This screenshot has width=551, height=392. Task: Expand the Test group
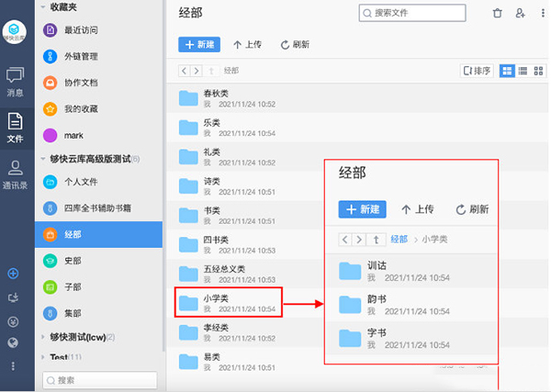[x=43, y=357]
